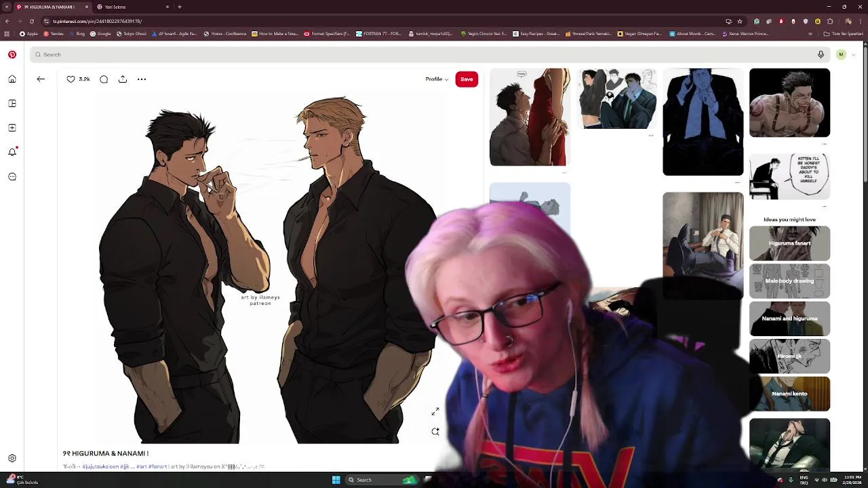
Task: Save the pin with red Save button
Action: pyautogui.click(x=467, y=79)
